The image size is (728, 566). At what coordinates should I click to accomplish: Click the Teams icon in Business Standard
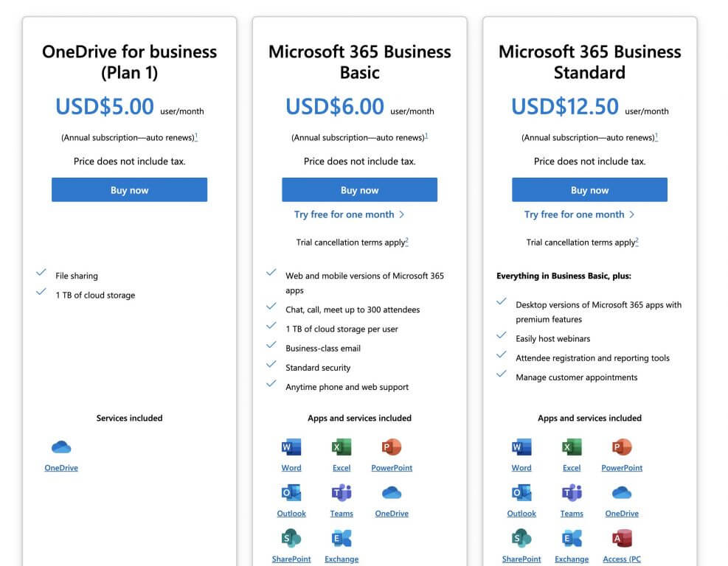point(572,493)
